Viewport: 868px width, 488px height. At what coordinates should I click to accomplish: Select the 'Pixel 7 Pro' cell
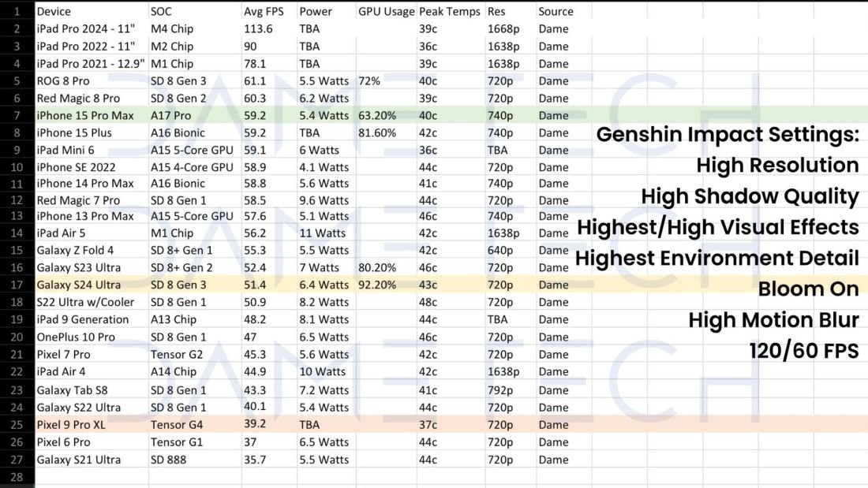click(92, 354)
